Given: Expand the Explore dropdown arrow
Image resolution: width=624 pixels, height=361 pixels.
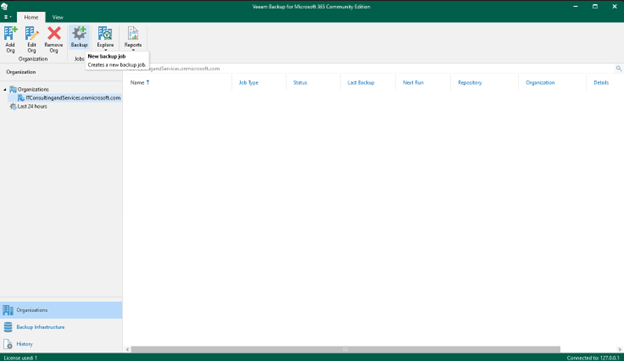Looking at the screenshot, I should (x=105, y=50).
